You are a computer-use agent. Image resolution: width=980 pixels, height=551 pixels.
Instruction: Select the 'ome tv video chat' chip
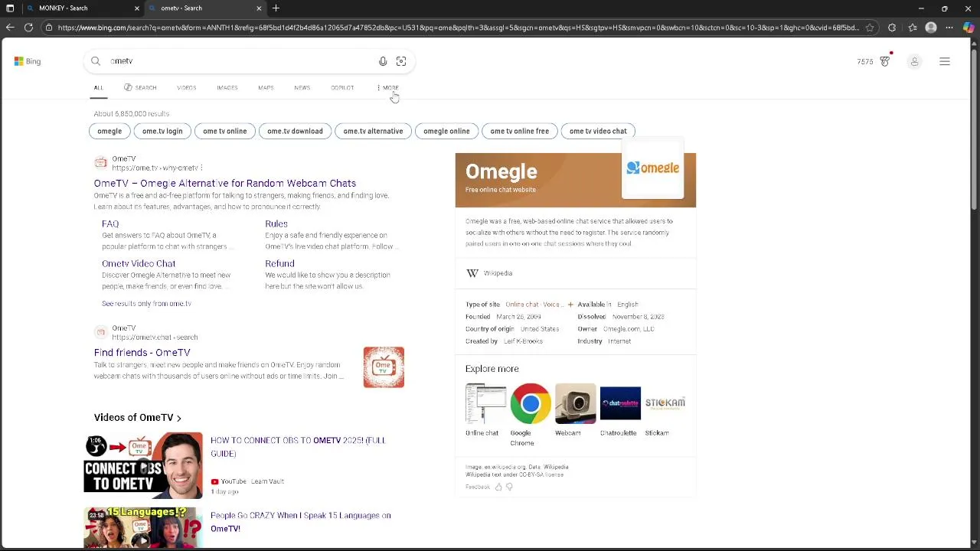coord(598,131)
